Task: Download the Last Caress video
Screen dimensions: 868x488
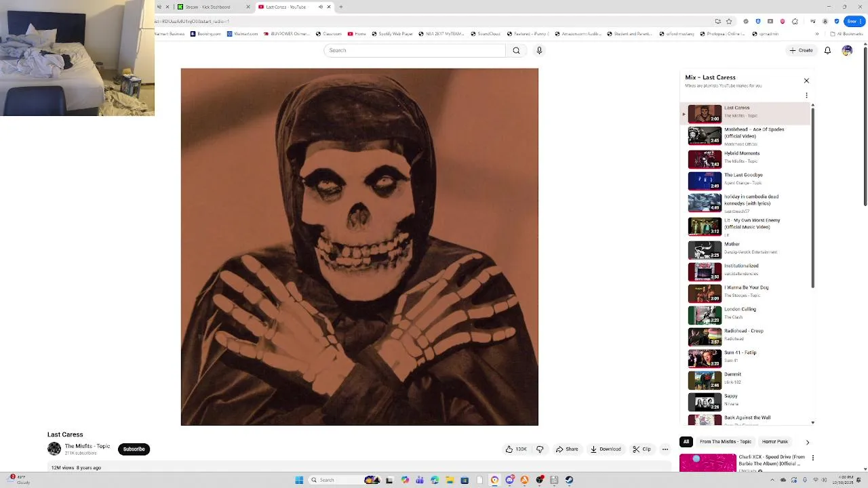Action: coord(606,449)
